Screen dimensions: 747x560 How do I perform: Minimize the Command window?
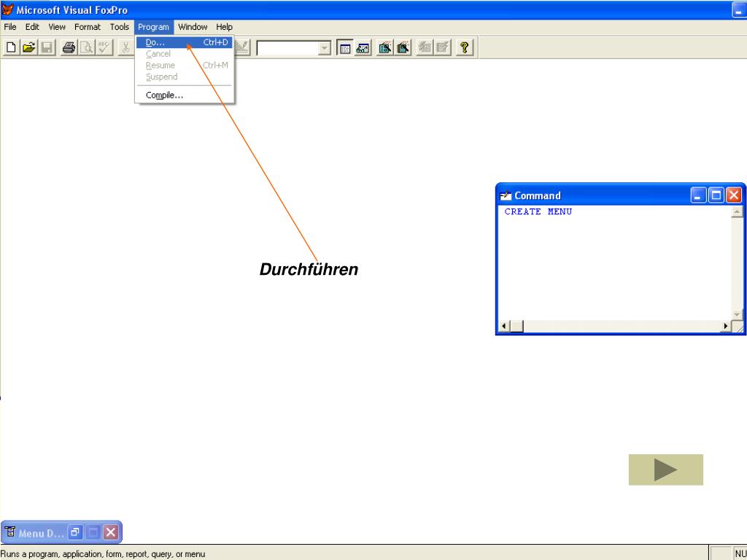click(698, 195)
